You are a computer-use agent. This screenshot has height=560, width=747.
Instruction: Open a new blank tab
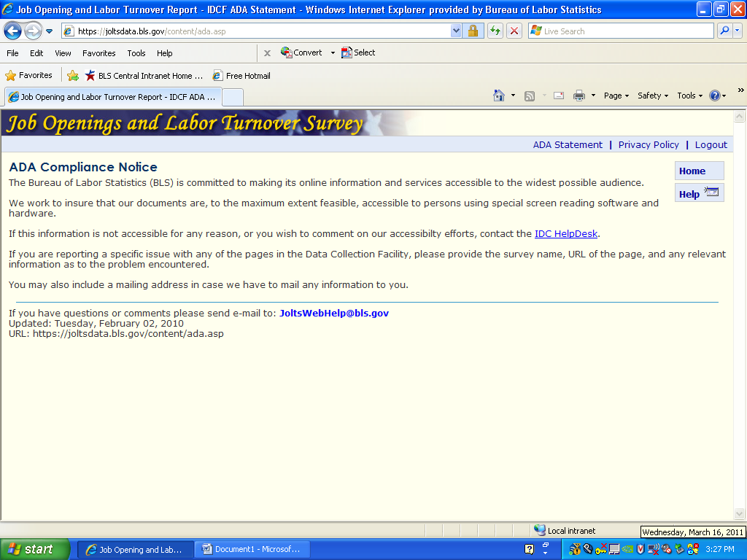tap(233, 98)
